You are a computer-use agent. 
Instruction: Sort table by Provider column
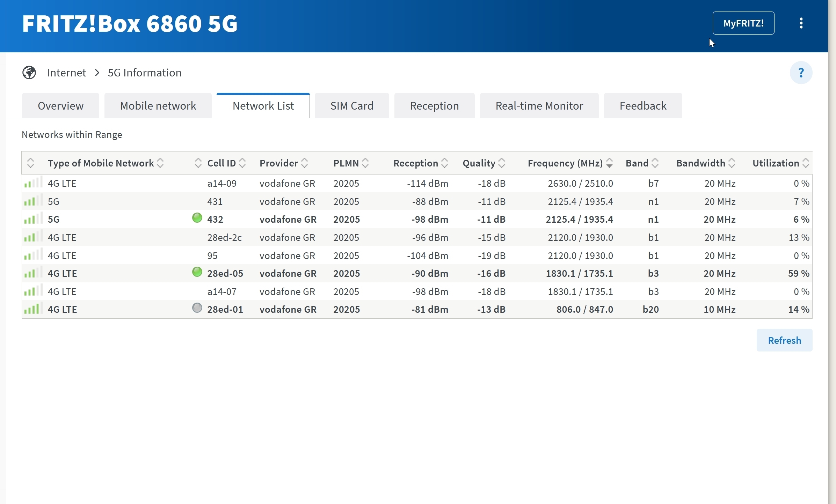(284, 163)
